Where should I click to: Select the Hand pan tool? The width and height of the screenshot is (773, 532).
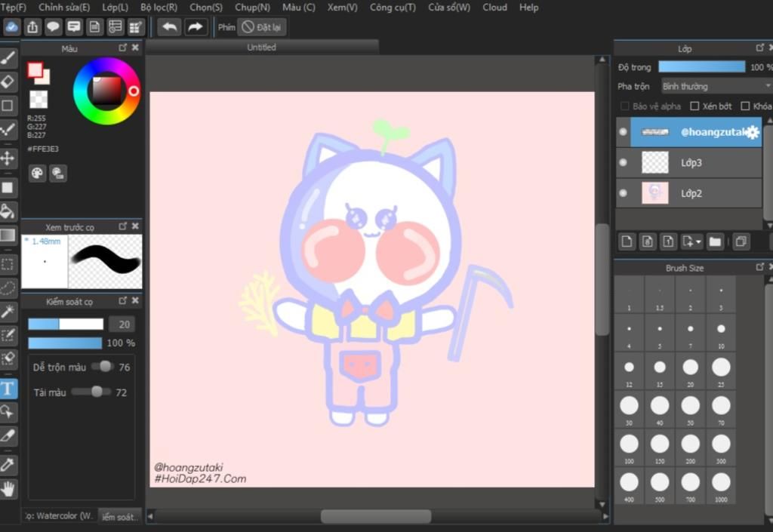pos(8,489)
